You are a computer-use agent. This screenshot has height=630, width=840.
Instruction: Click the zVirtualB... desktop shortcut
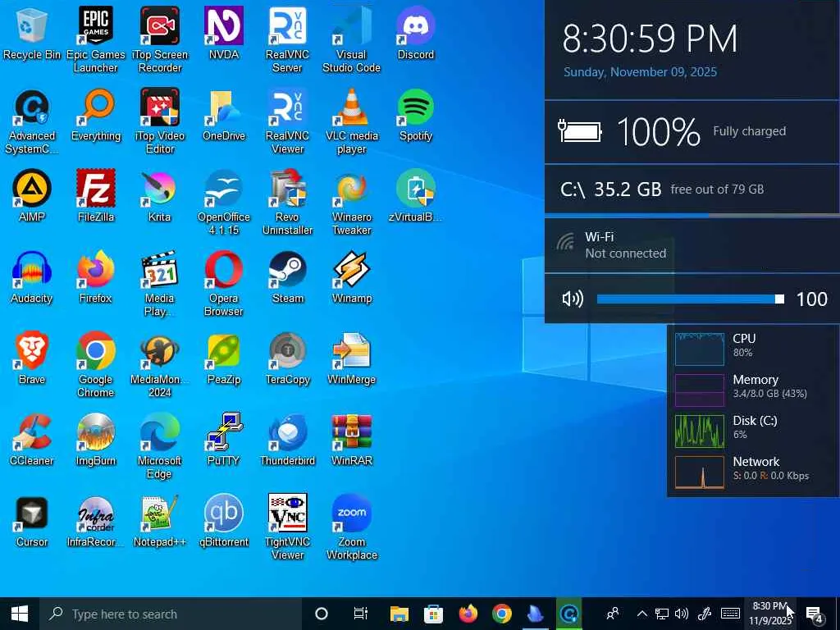coord(416,195)
